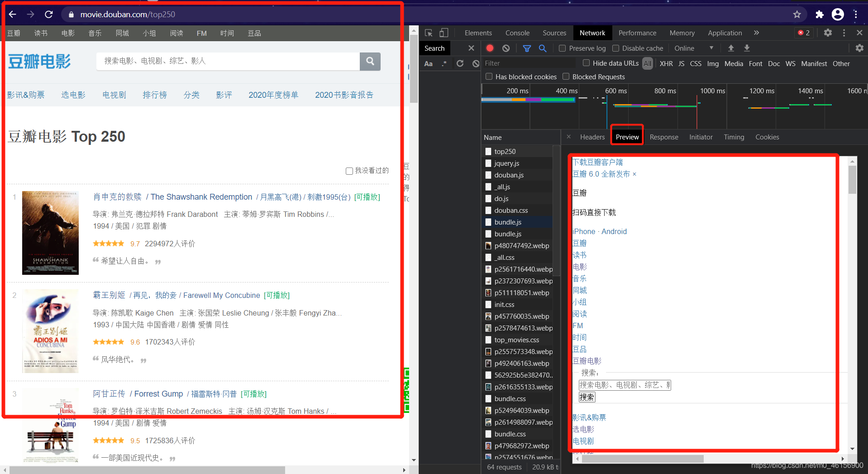Open the Cookies tab

pos(767,137)
